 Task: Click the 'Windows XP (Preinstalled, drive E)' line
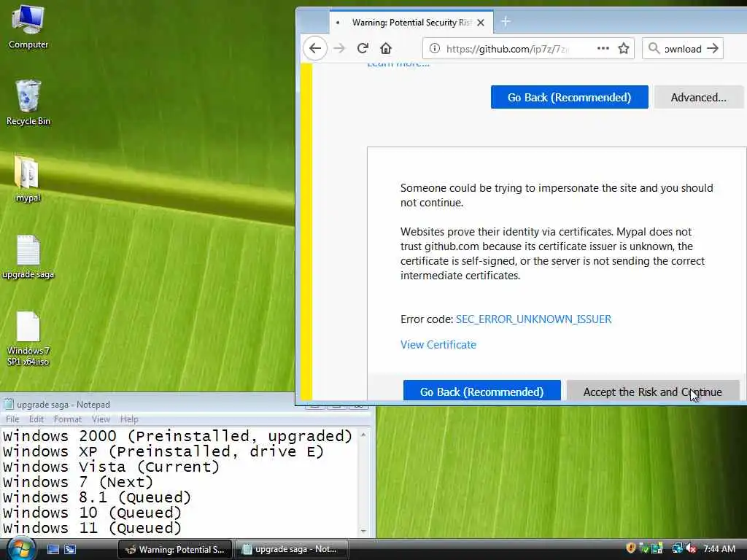click(163, 451)
